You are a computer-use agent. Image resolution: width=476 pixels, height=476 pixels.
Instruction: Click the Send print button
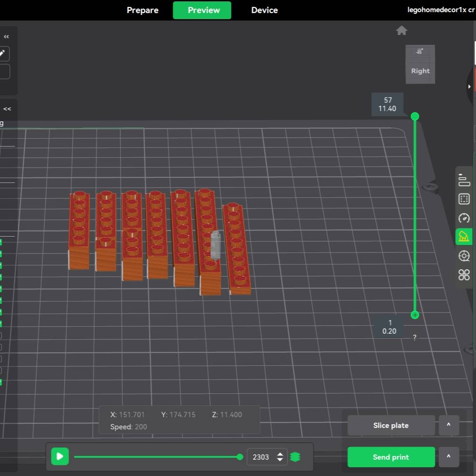tap(391, 457)
